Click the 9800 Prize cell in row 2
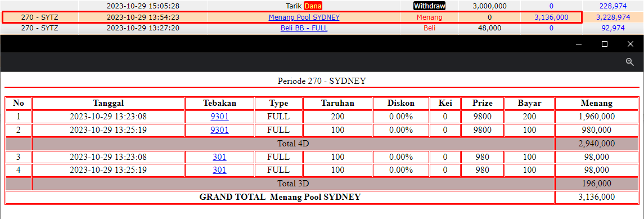 point(483,130)
